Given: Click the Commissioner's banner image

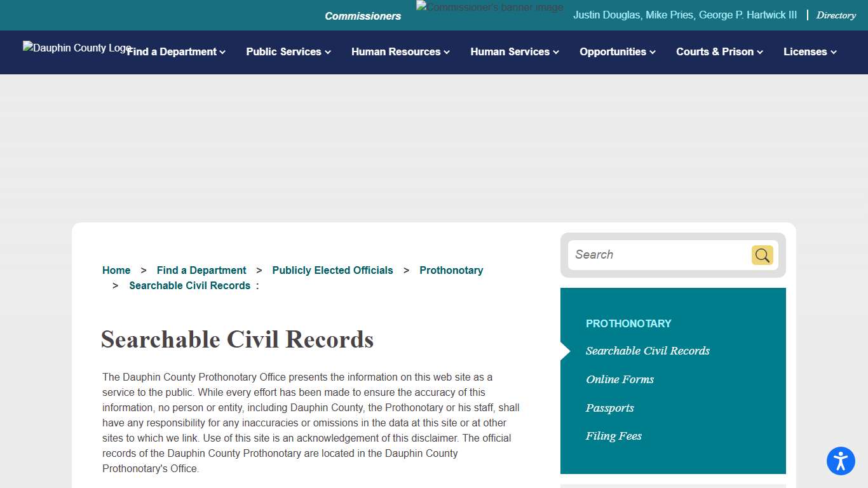Looking at the screenshot, I should [x=489, y=7].
